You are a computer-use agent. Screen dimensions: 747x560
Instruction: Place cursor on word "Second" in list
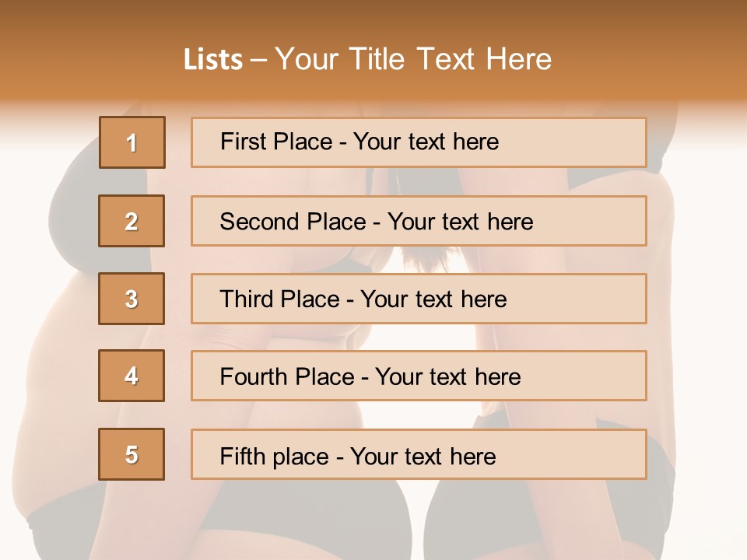click(x=260, y=222)
